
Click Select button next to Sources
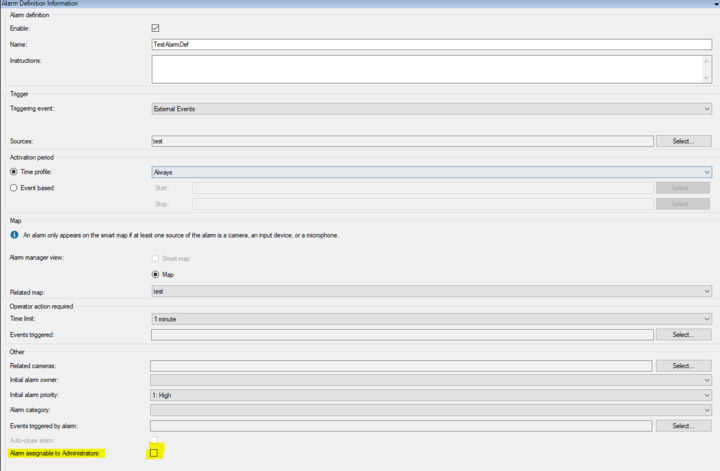click(683, 141)
